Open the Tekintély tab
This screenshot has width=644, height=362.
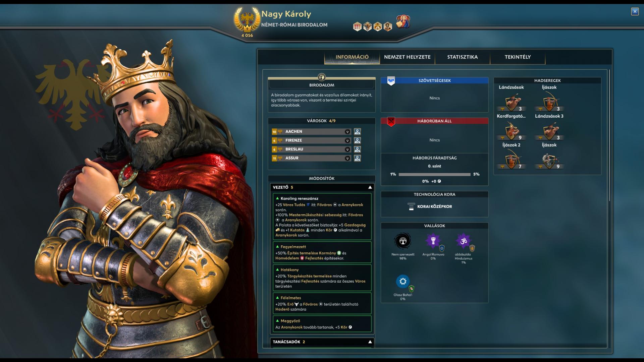(518, 57)
